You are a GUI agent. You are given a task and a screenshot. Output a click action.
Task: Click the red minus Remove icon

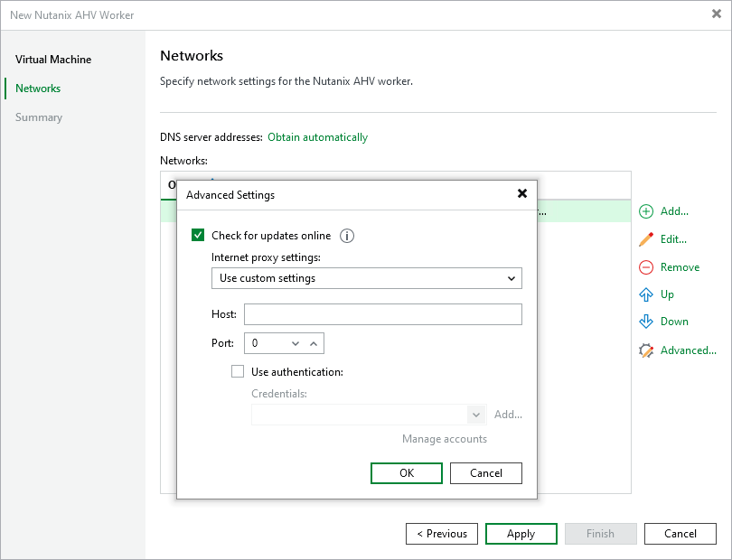point(646,267)
